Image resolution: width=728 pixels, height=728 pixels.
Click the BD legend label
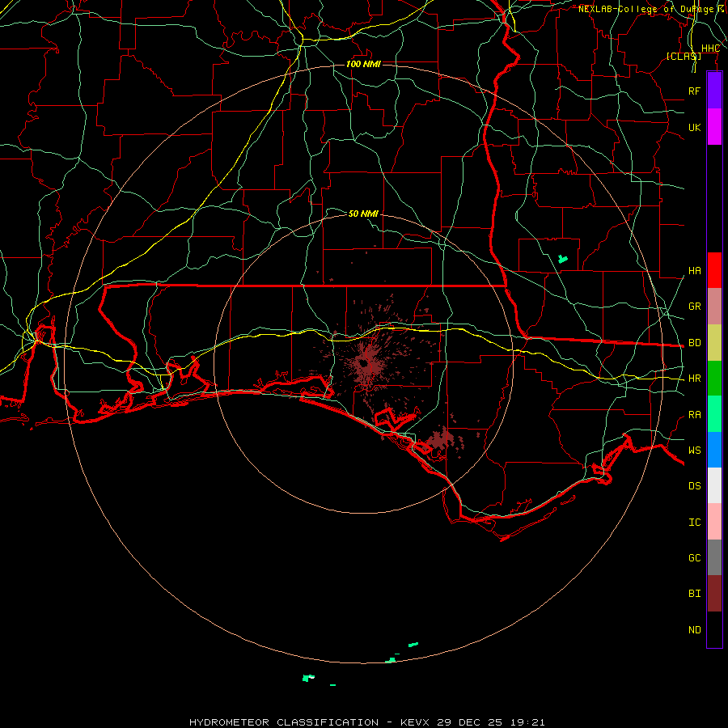tap(694, 343)
